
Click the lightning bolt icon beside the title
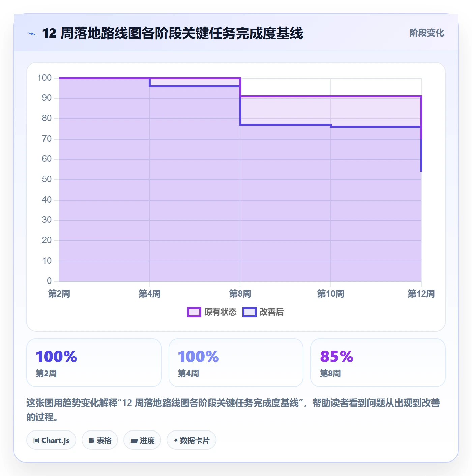tap(32, 34)
